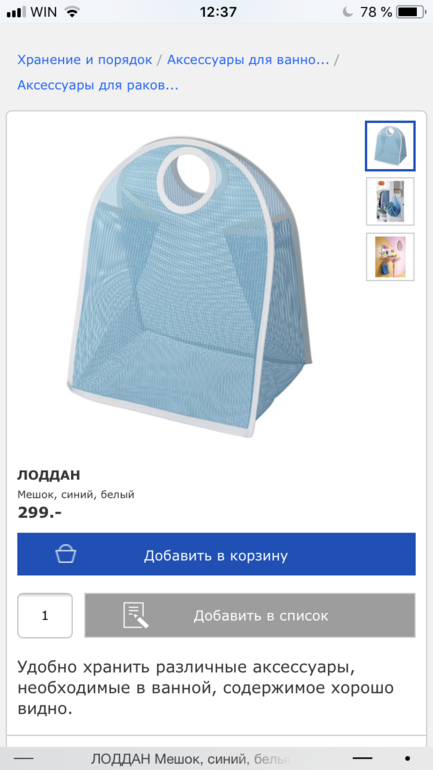Select the second thumbnail with the bathroom scene
The height and width of the screenshot is (770, 433).
(390, 201)
